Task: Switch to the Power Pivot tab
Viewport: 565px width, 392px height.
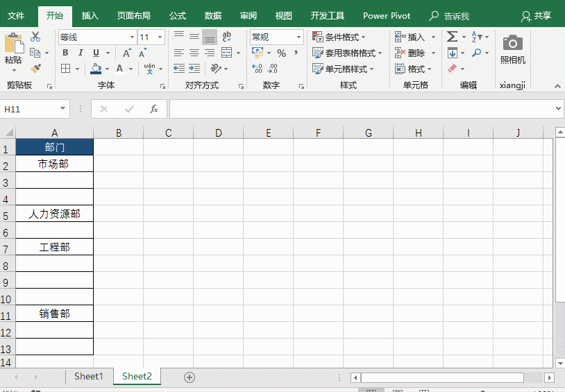Action: pyautogui.click(x=387, y=16)
